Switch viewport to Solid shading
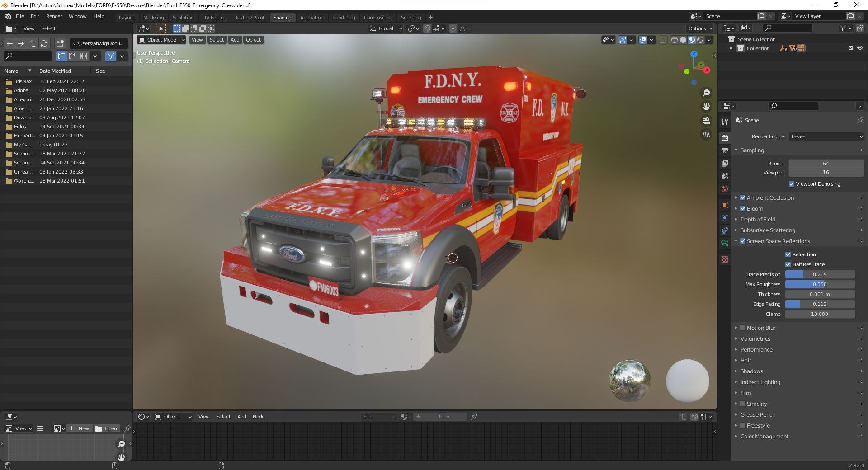Image resolution: width=868 pixels, height=470 pixels. [x=683, y=40]
